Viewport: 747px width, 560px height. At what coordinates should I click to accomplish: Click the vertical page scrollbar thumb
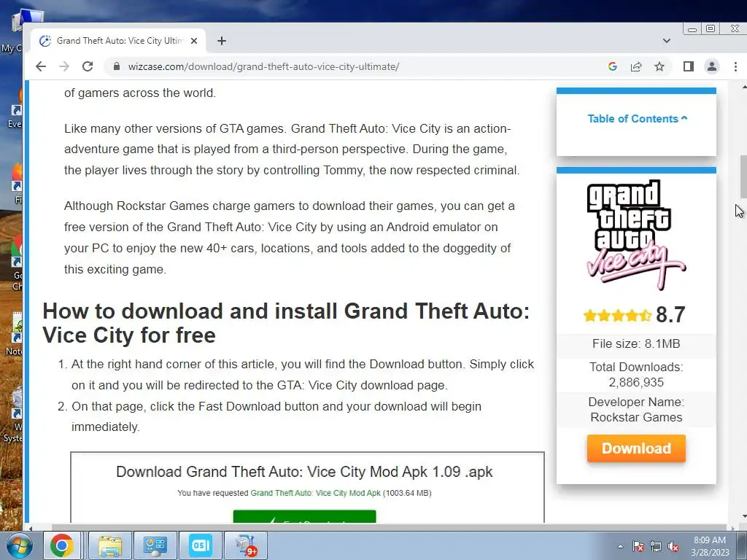(743, 176)
